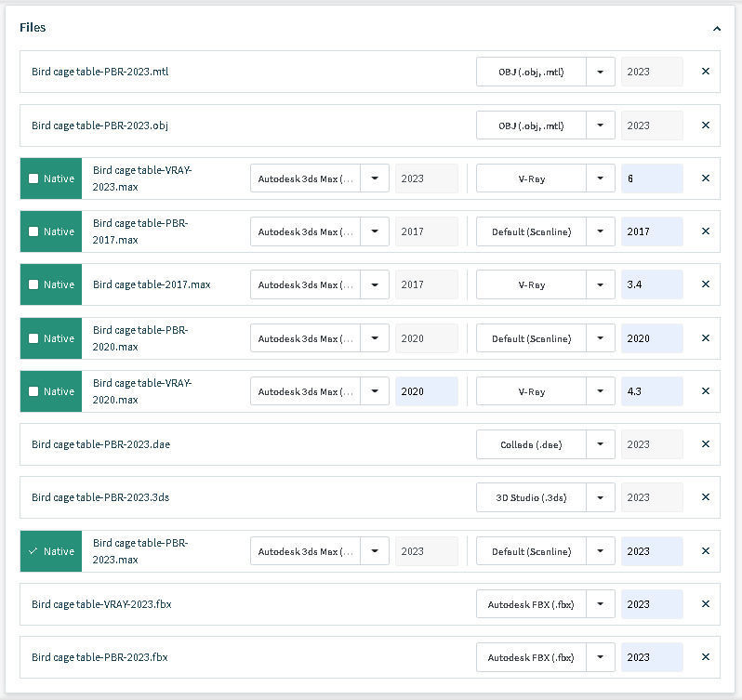Image resolution: width=742 pixels, height=700 pixels.
Task: Collapse the Files section
Action: pyautogui.click(x=717, y=29)
